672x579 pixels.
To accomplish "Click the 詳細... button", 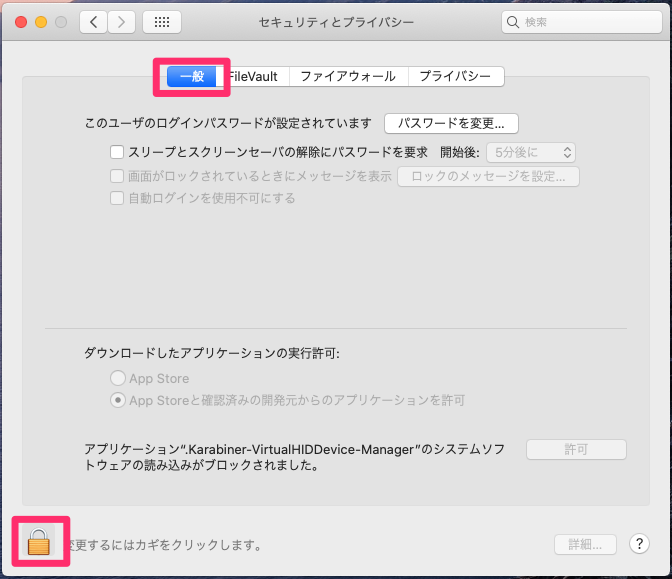I will pyautogui.click(x=585, y=544).
